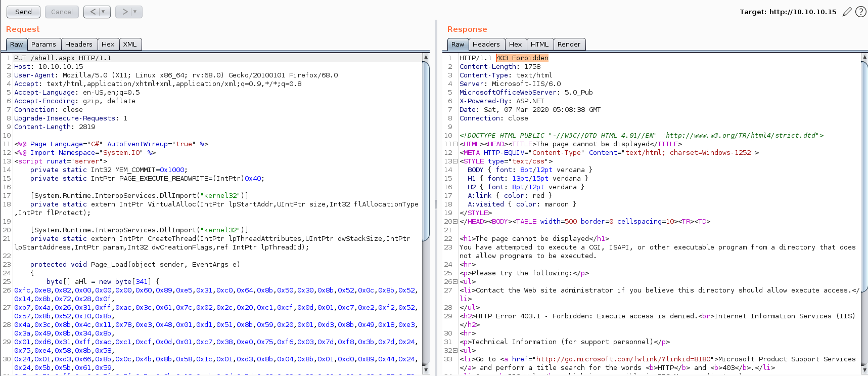868x376 pixels.
Task: Click the Host: 10.10.10.15 header line
Action: [49, 67]
